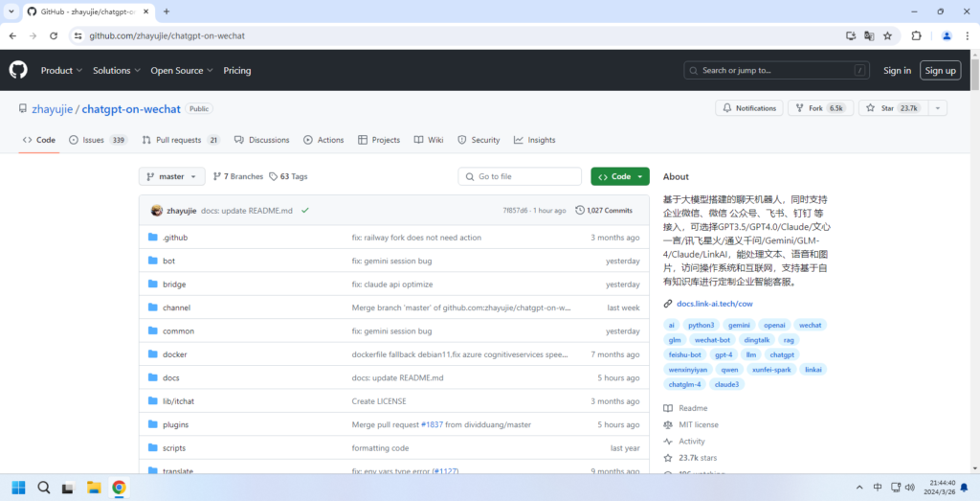Open the Discussions tab
The height and width of the screenshot is (501, 980).
262,140
